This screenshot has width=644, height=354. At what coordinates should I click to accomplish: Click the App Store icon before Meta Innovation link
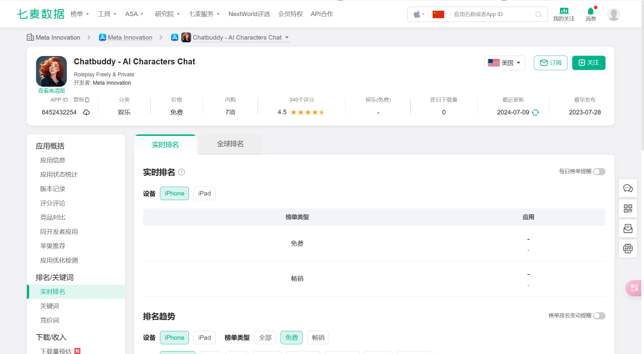point(103,38)
